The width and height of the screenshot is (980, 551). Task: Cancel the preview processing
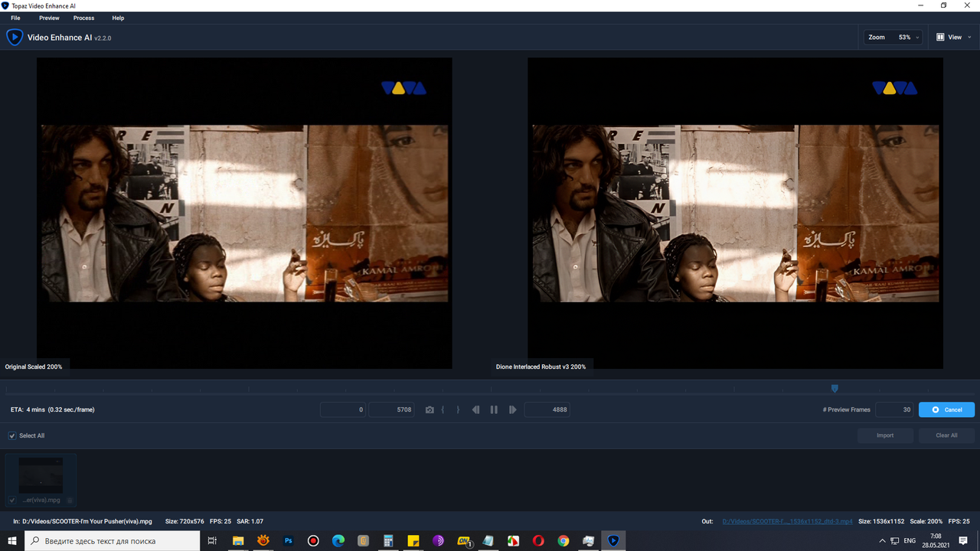coord(946,409)
